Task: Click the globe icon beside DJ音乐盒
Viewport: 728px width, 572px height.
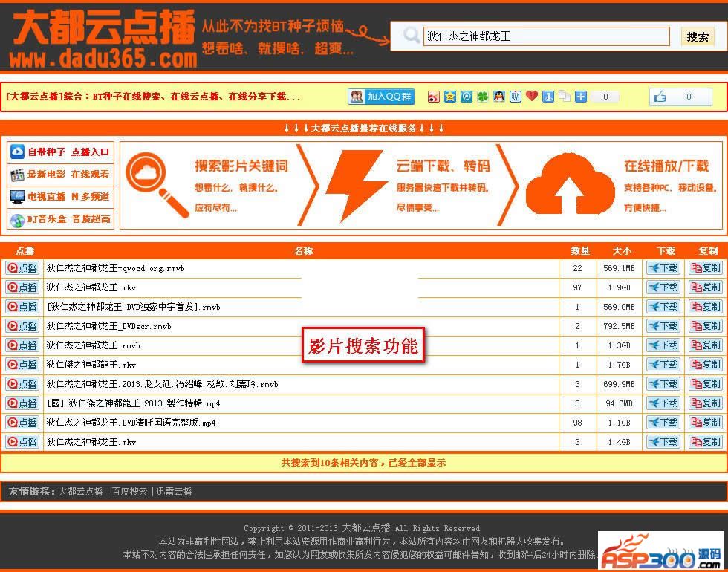Action: click(17, 220)
